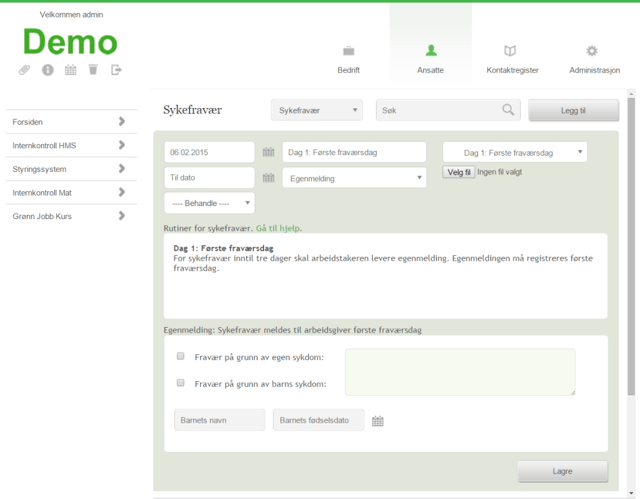This screenshot has width=640, height=499.
Task: Click the Velg fil button
Action: [459, 172]
